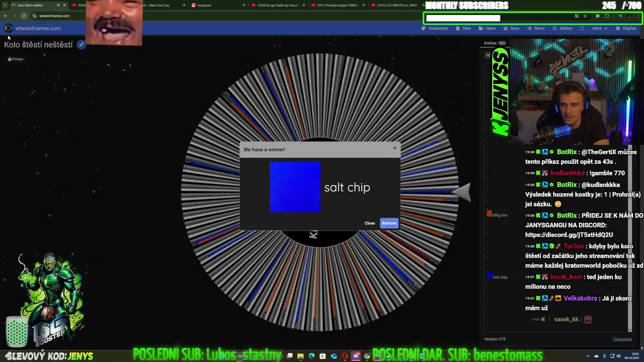This screenshot has width=644, height=362.
Task: Click username Tor3ss in chat
Action: (574, 246)
